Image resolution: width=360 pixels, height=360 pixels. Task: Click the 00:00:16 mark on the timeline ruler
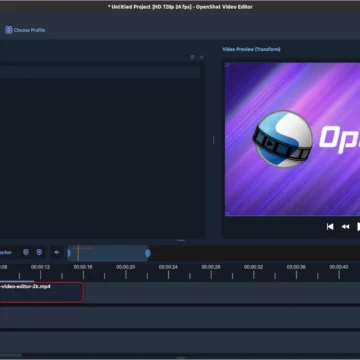click(x=83, y=267)
